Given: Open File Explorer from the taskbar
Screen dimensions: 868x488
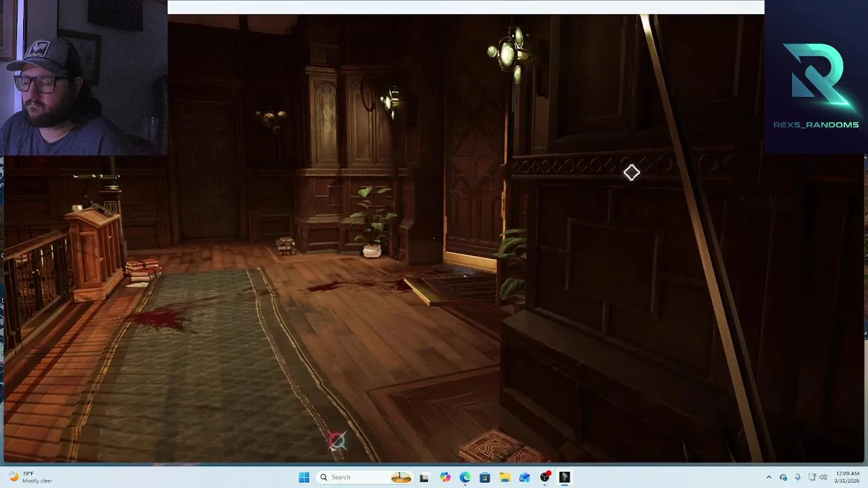Looking at the screenshot, I should click(x=505, y=477).
